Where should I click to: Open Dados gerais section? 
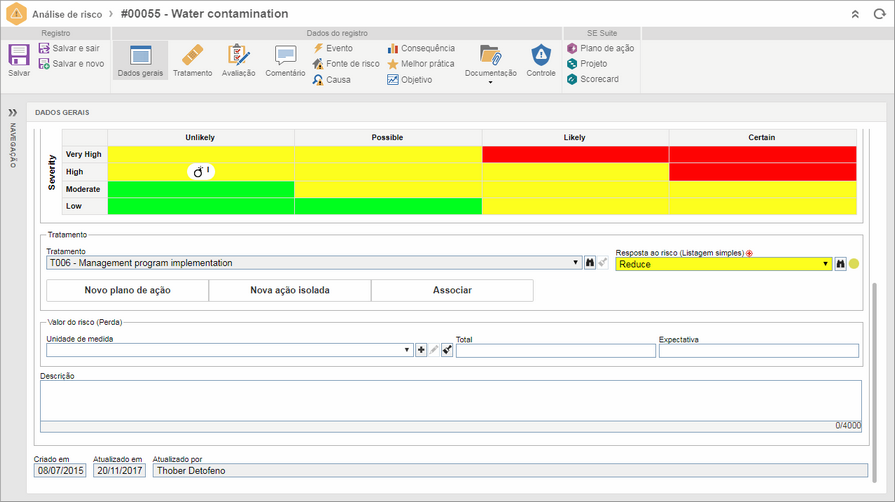click(x=140, y=61)
